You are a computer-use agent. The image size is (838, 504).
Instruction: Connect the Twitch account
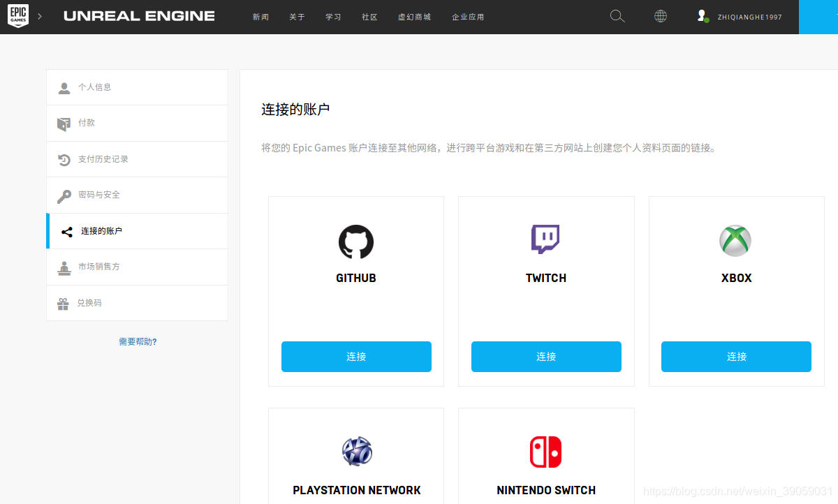(546, 357)
